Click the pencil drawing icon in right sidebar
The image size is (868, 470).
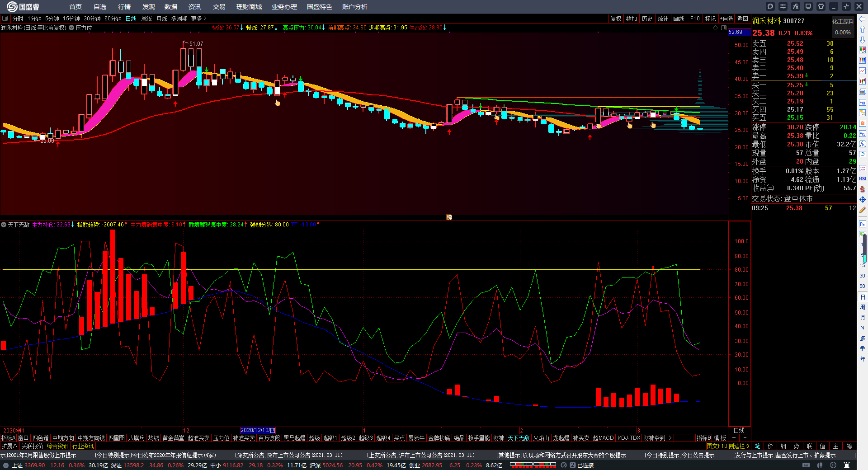pyautogui.click(x=863, y=210)
